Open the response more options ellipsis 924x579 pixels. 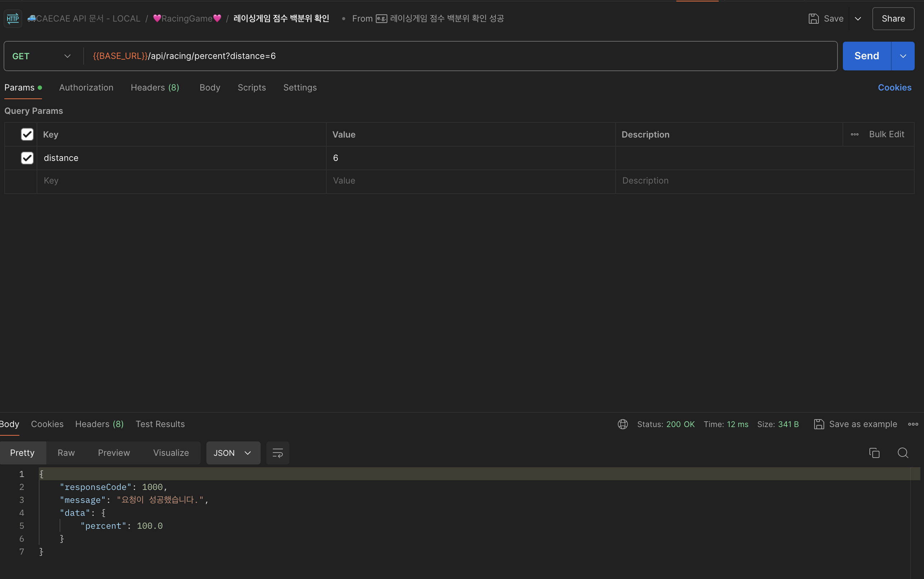[913, 424]
